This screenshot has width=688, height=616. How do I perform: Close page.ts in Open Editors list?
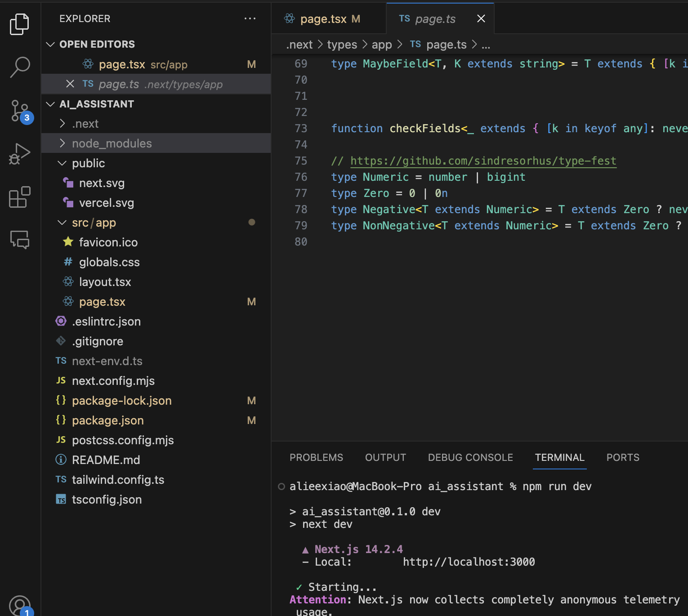pos(70,84)
